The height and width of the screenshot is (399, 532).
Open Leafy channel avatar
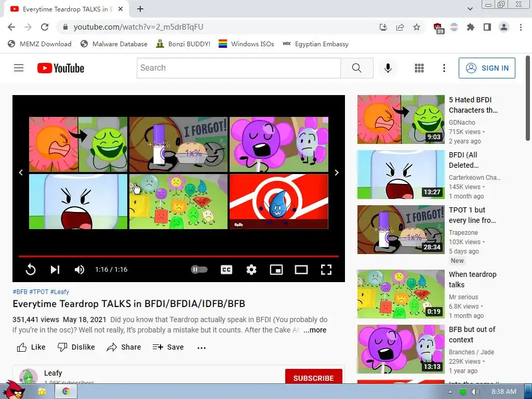point(29,376)
